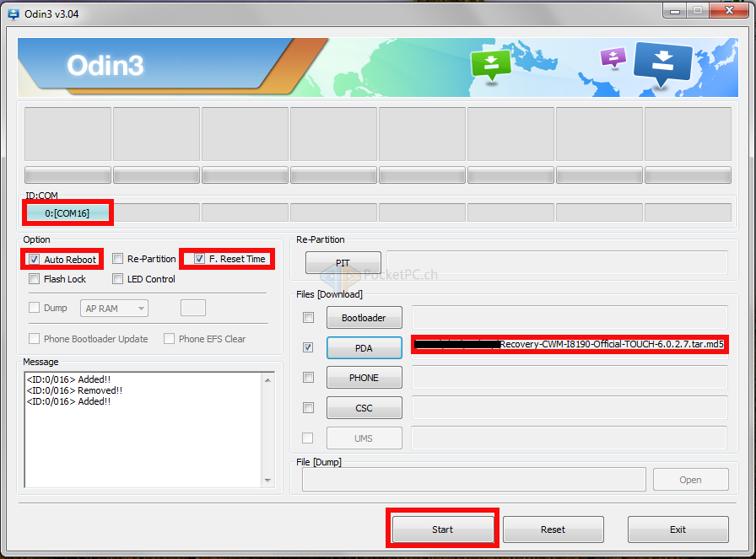This screenshot has height=559, width=756.
Task: Select the 0:[COM16] port field
Action: [67, 213]
